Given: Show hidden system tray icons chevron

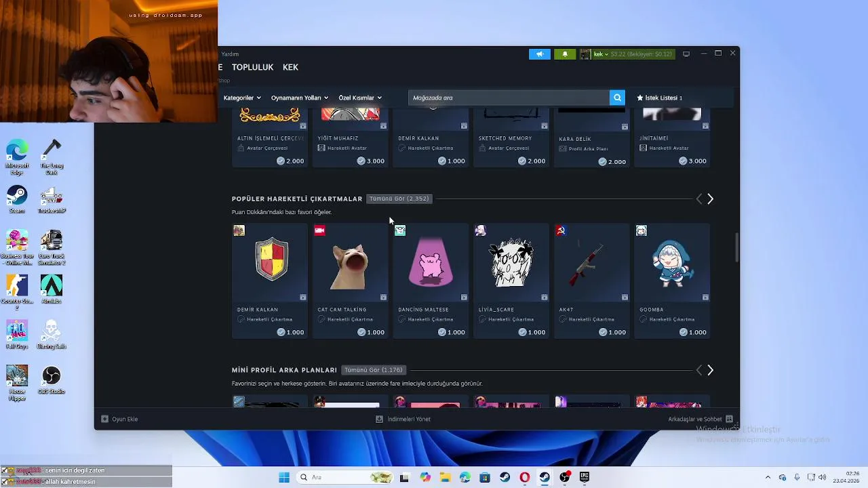Looking at the screenshot, I should (768, 477).
